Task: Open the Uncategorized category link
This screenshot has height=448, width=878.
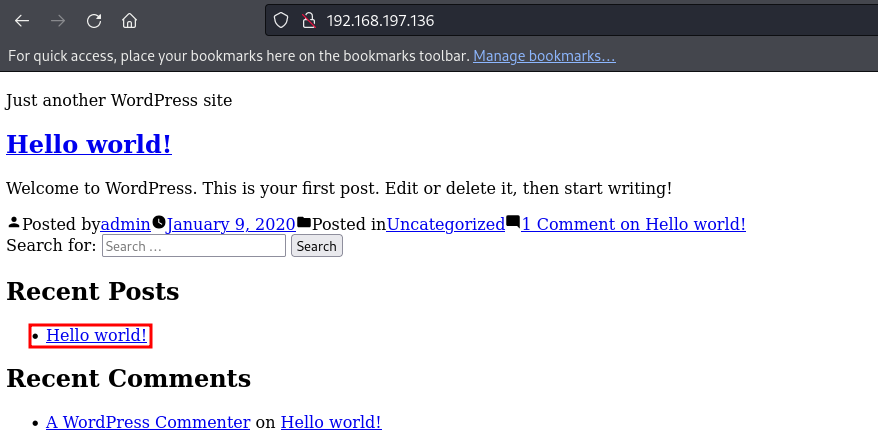Action: coord(446,224)
